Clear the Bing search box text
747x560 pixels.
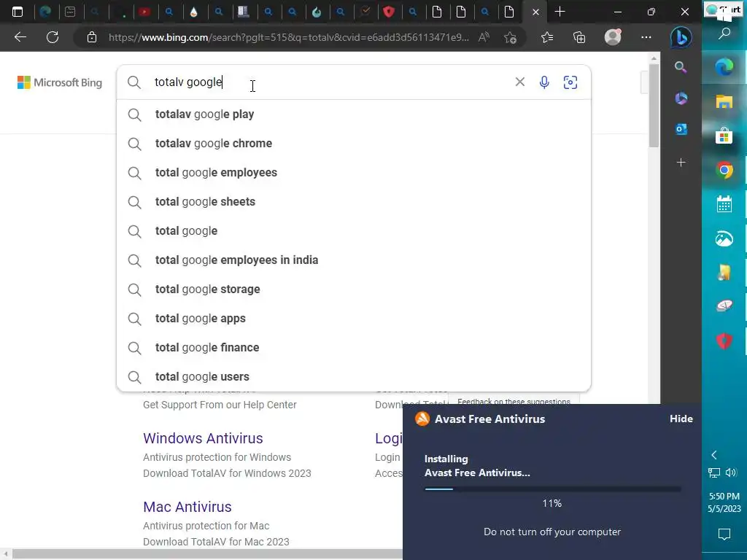click(519, 82)
